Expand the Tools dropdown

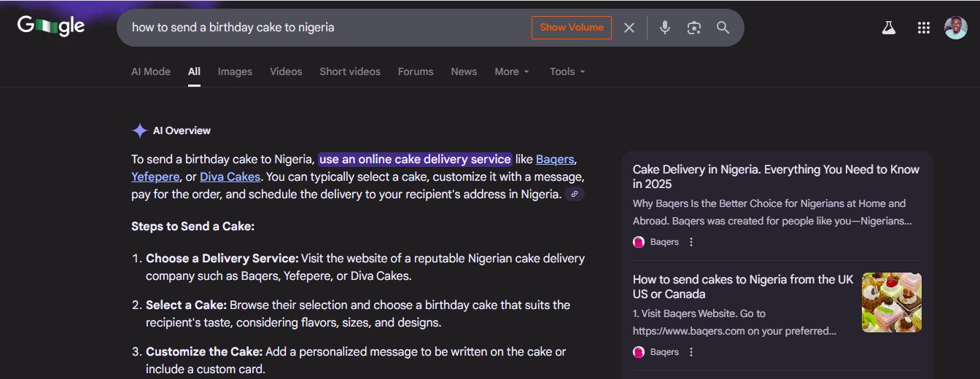[x=567, y=71]
